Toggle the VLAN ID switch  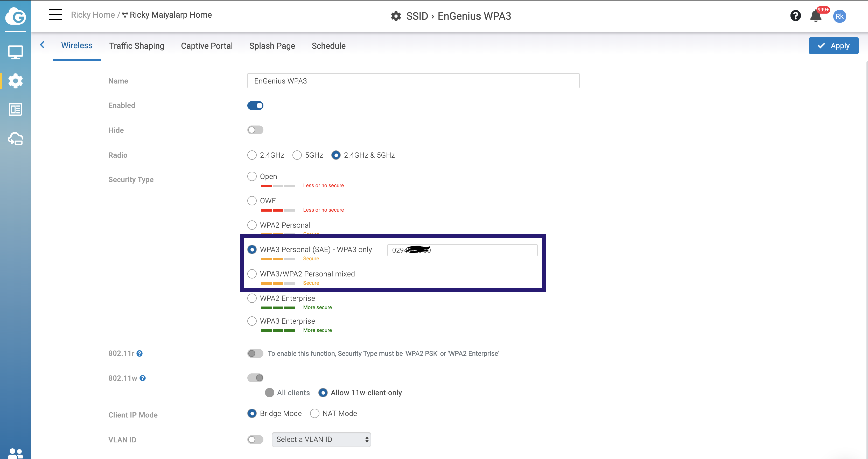[255, 440]
